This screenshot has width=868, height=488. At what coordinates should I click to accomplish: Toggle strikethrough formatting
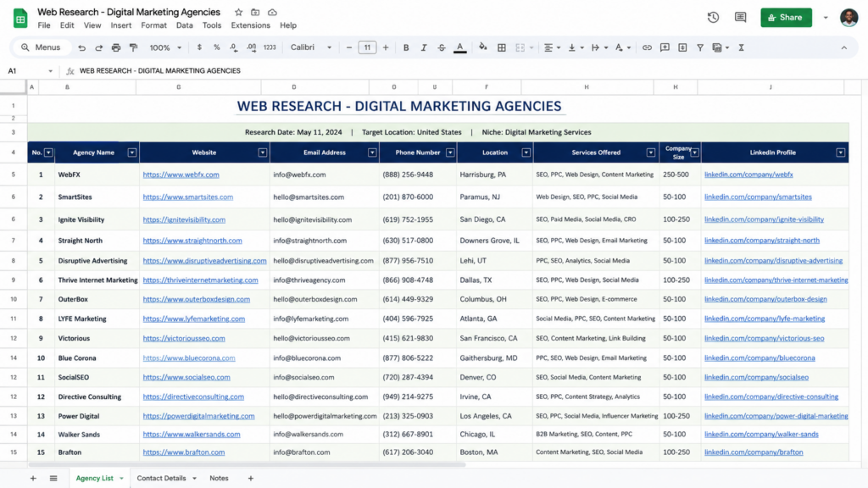click(x=441, y=47)
